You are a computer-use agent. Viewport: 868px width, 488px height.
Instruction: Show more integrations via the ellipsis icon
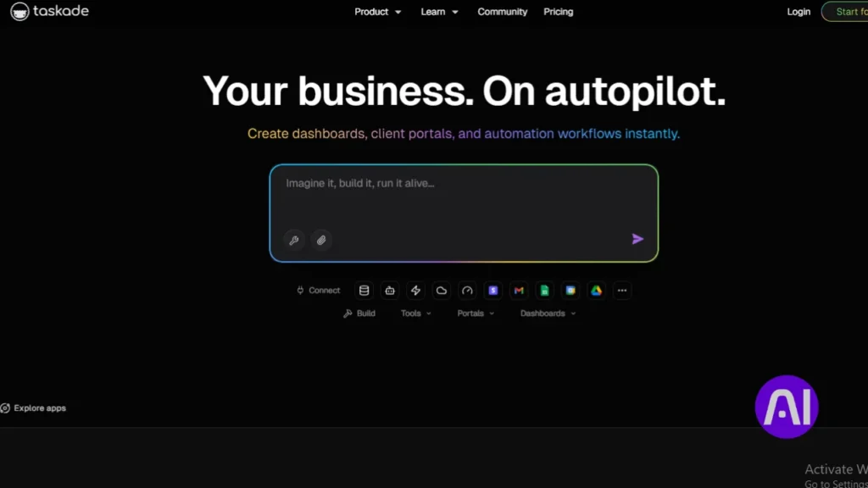click(x=622, y=291)
